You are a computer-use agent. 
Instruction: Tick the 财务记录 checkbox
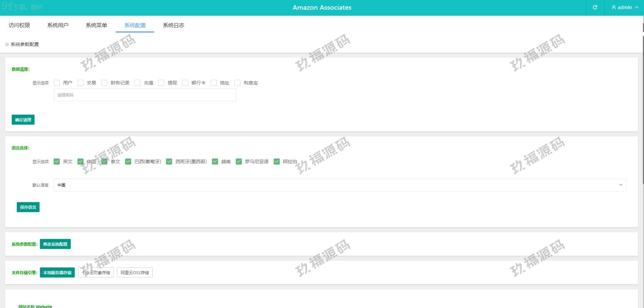[104, 83]
